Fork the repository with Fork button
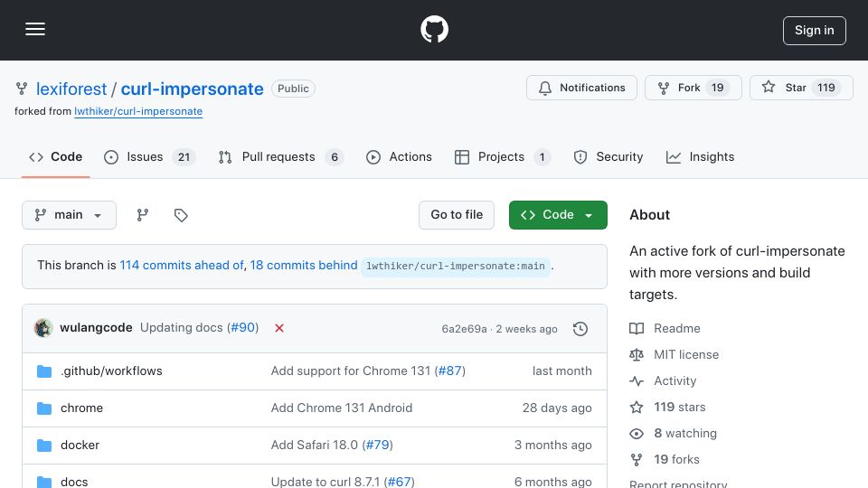Screen dimensions: 868x488 point(693,88)
